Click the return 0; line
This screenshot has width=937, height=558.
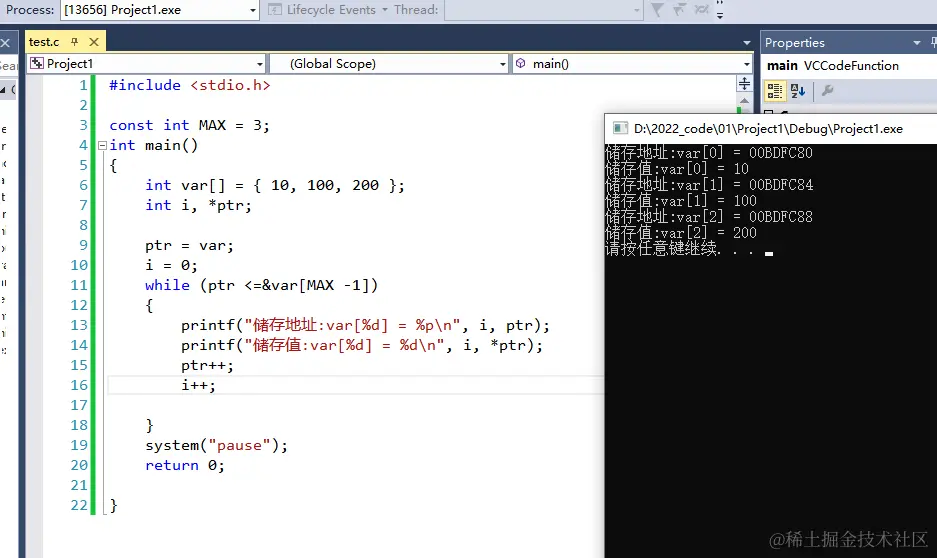point(185,465)
